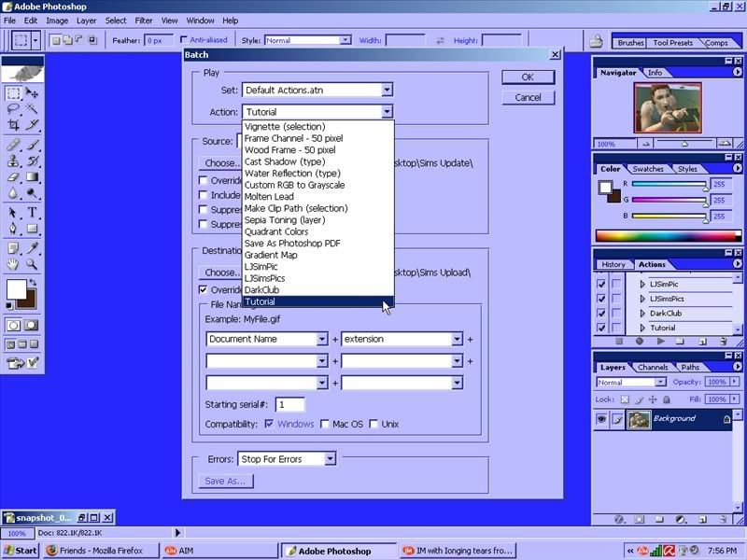Select the Crop tool
Image resolution: width=747 pixels, height=560 pixels.
pos(13,125)
